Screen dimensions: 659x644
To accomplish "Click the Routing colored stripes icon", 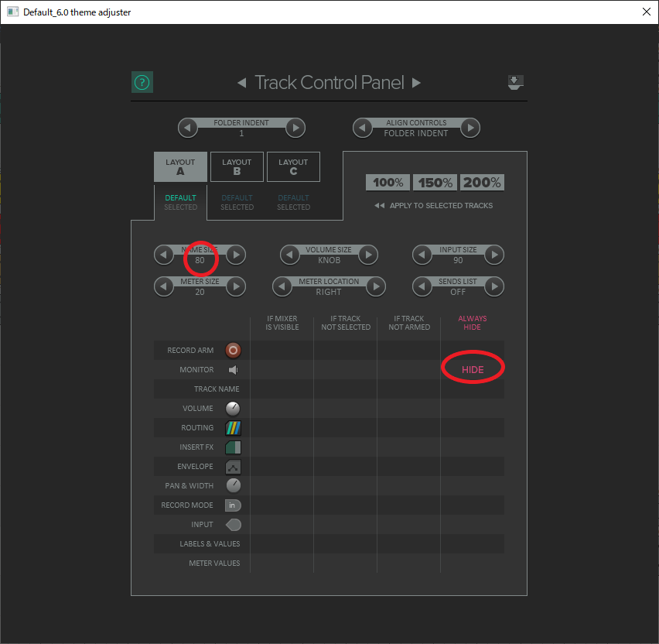I will (x=233, y=428).
